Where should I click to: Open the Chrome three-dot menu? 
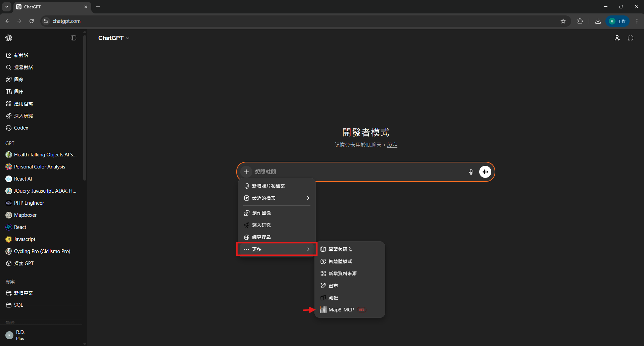point(637,21)
